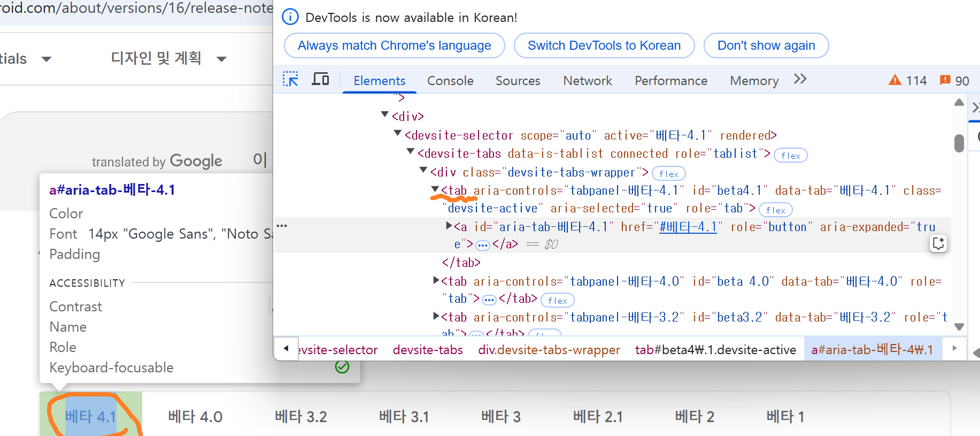The width and height of the screenshot is (980, 436).
Task: Select the 베타 3 page tab
Action: pos(501,417)
